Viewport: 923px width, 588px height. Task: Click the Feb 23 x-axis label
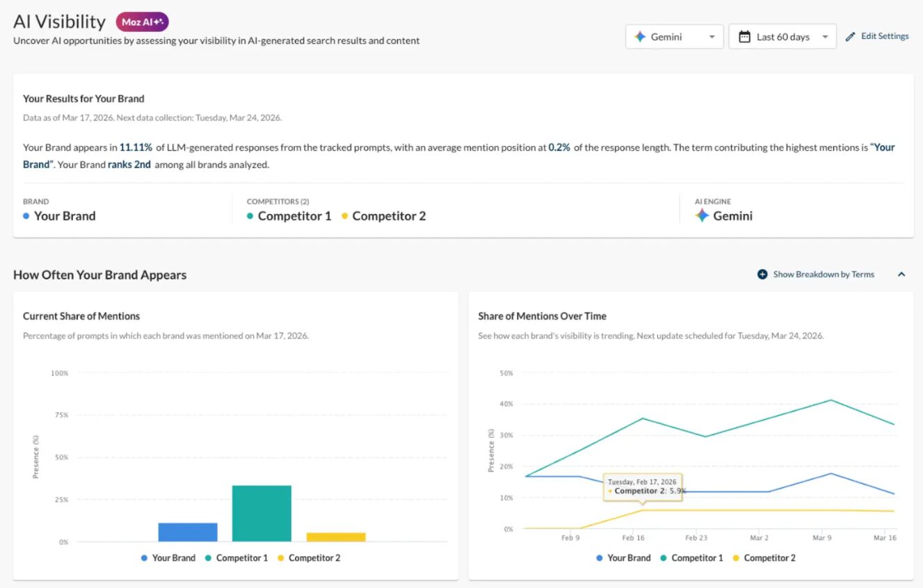(696, 538)
